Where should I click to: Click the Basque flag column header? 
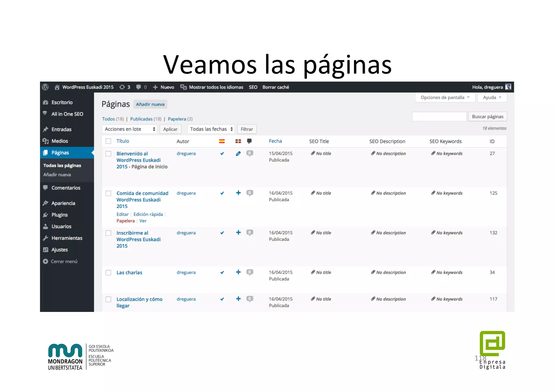click(238, 141)
